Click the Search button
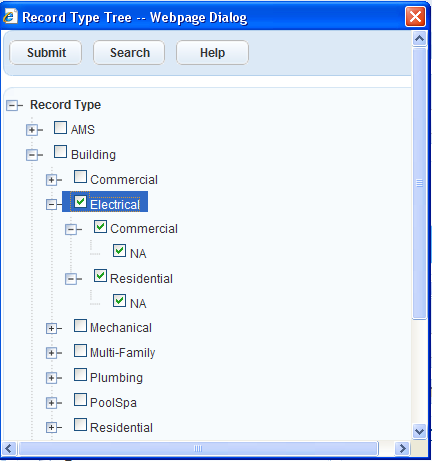 pos(129,53)
